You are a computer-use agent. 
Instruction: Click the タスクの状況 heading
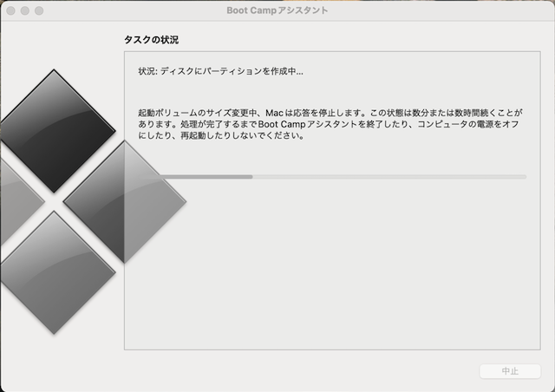(151, 40)
